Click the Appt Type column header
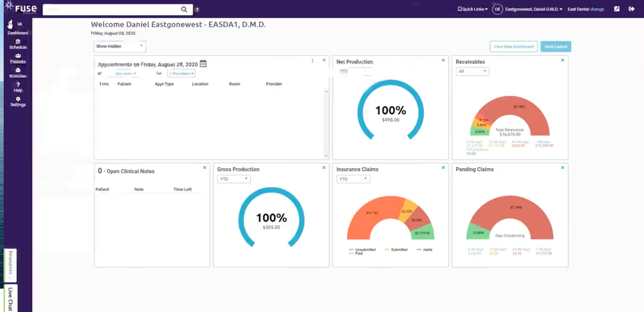The height and width of the screenshot is (312, 644). click(x=164, y=84)
